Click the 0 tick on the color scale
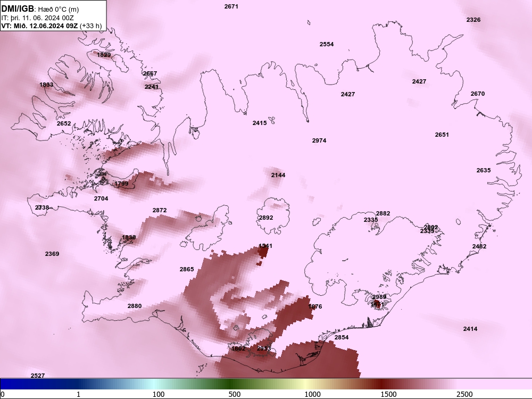The image size is (532, 399). point(3,394)
